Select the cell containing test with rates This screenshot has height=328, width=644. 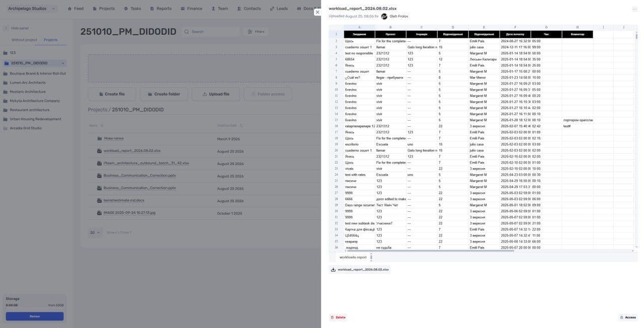(359, 175)
